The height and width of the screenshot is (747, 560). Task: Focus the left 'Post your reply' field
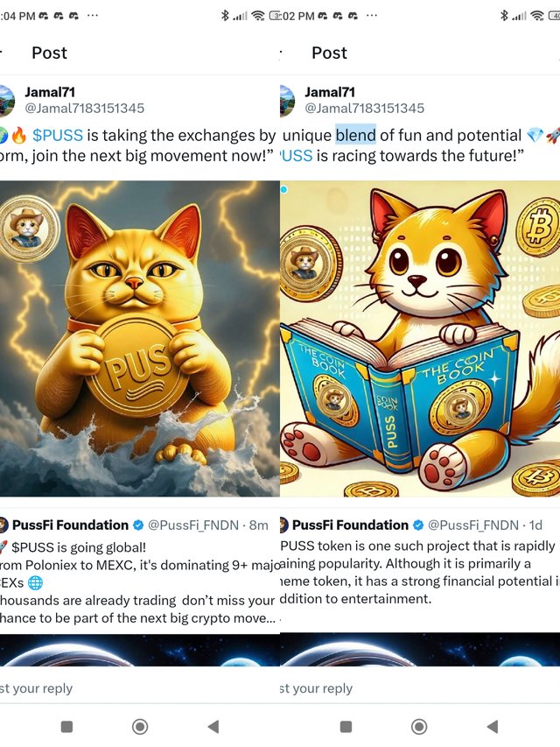coord(140,688)
